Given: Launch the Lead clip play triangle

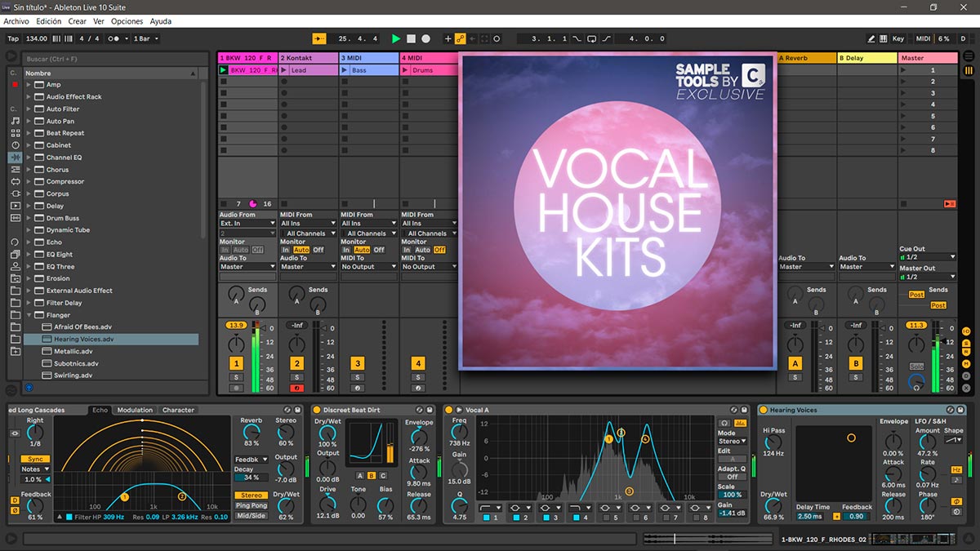Looking at the screenshot, I should tap(284, 70).
